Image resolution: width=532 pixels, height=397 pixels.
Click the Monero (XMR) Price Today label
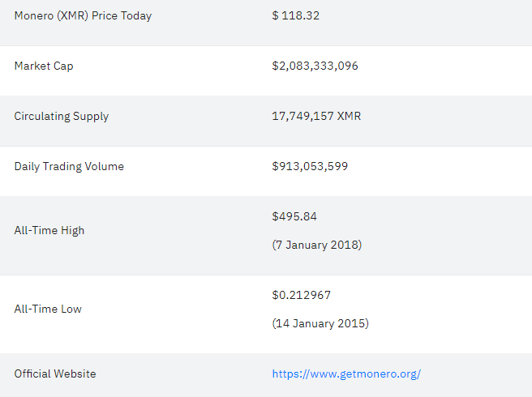[83, 16]
